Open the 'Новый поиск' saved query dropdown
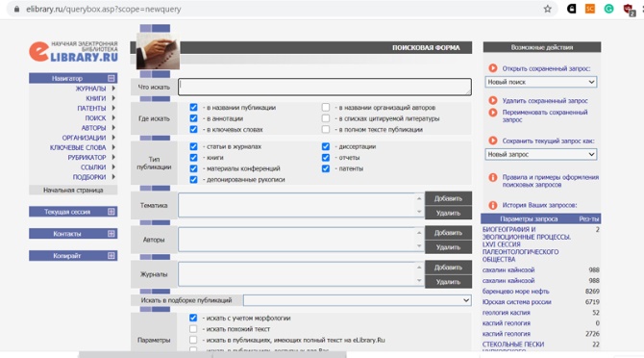Image resolution: width=644 pixels, height=358 pixels. point(541,82)
